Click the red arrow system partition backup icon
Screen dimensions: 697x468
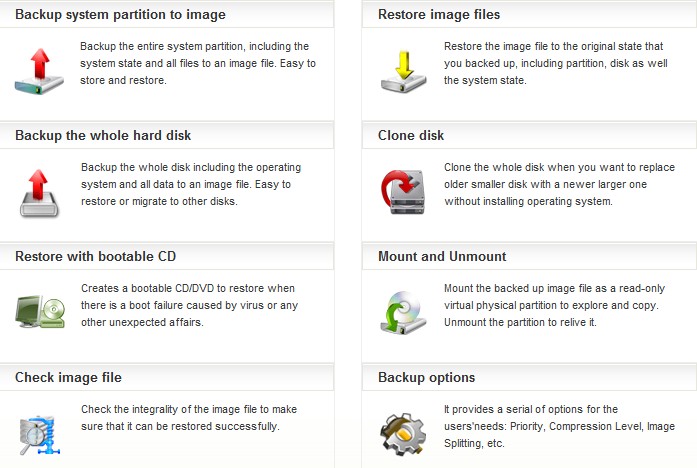(x=40, y=71)
